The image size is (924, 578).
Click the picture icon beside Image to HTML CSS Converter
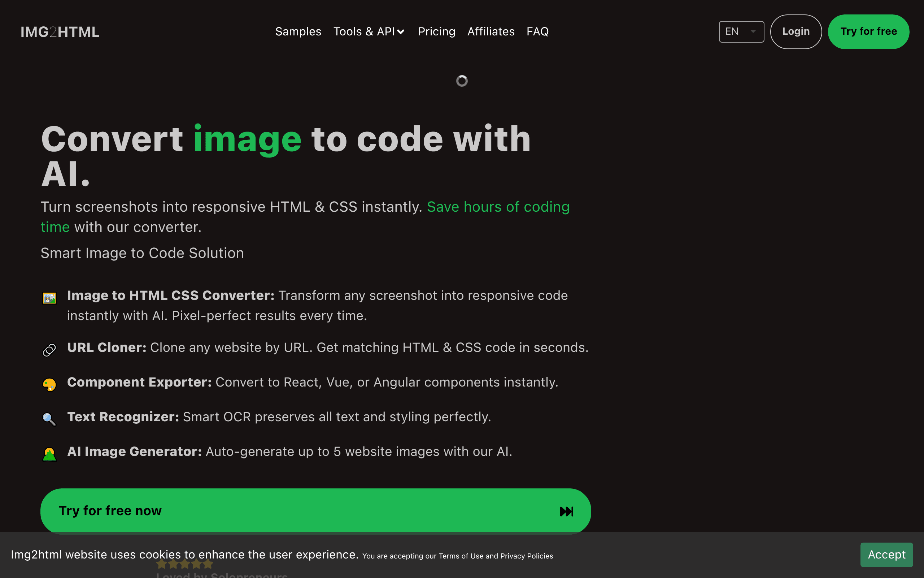[49, 298]
